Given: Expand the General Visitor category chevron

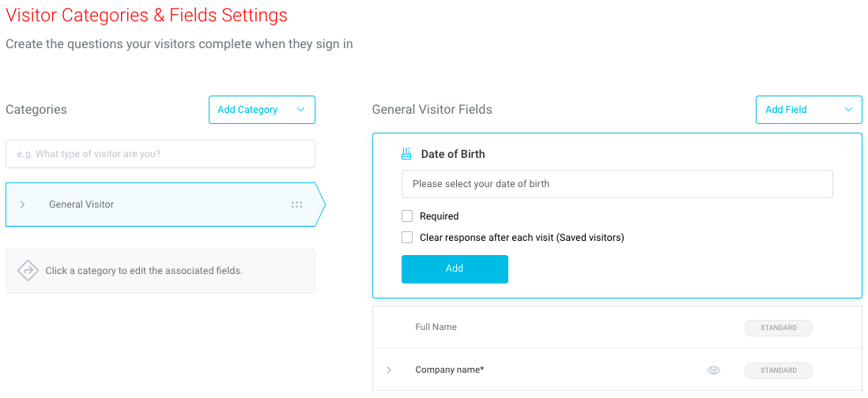Looking at the screenshot, I should 23,205.
